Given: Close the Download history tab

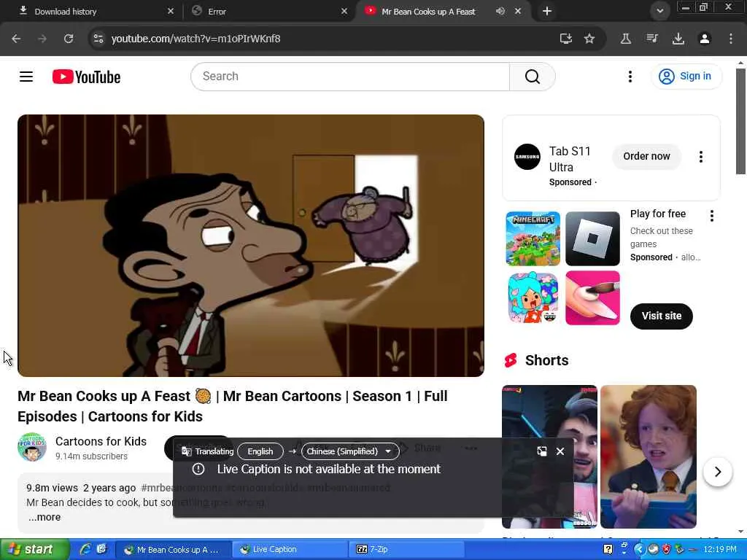Looking at the screenshot, I should (x=171, y=11).
